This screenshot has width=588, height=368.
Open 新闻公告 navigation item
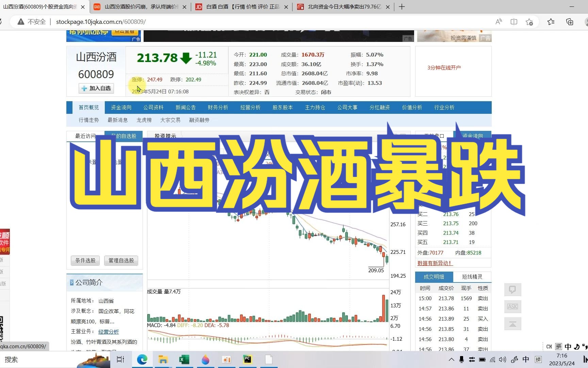tap(186, 107)
